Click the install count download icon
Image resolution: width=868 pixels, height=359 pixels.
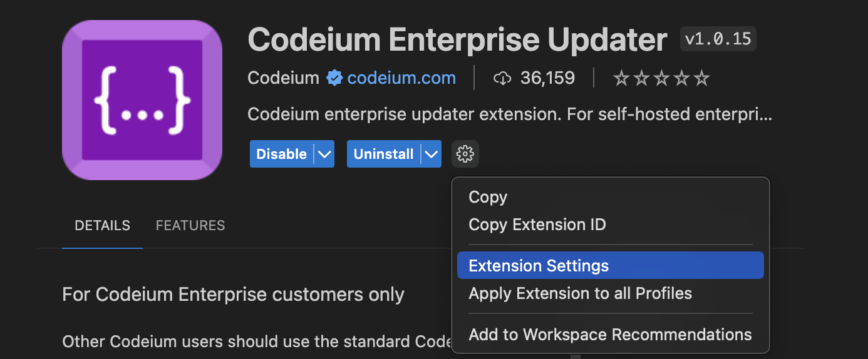(x=503, y=78)
